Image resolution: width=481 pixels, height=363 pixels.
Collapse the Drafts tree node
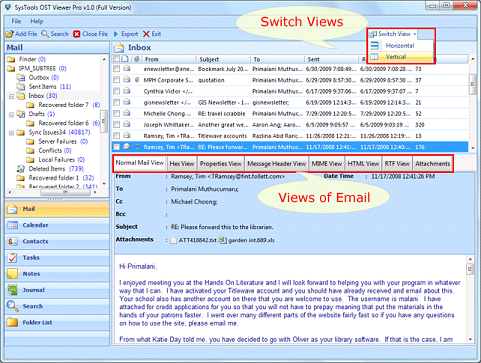(x=11, y=114)
